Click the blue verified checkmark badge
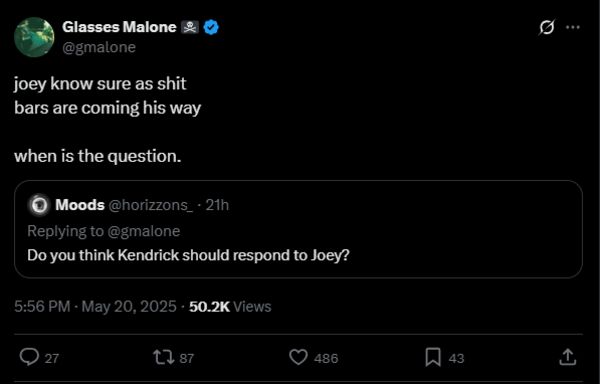 pyautogui.click(x=211, y=27)
